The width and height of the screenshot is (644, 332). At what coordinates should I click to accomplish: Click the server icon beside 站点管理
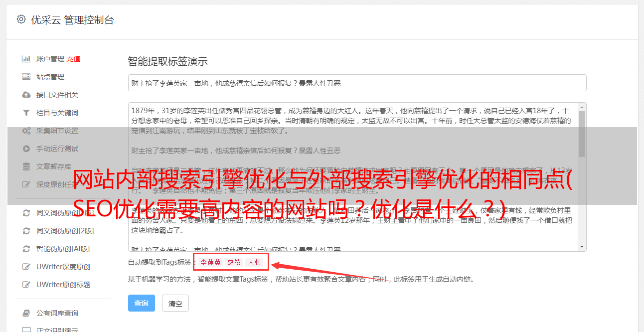point(26,77)
